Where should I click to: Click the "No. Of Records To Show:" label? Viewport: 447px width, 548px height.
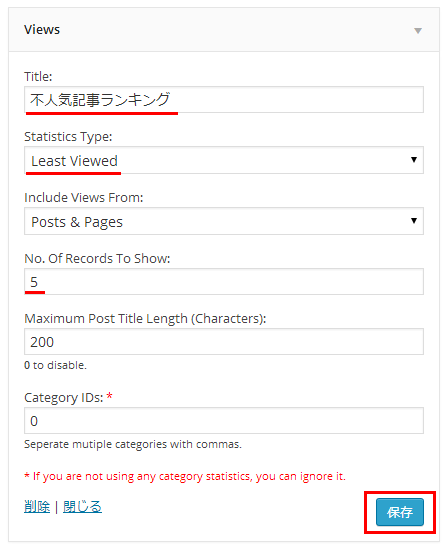tap(97, 258)
